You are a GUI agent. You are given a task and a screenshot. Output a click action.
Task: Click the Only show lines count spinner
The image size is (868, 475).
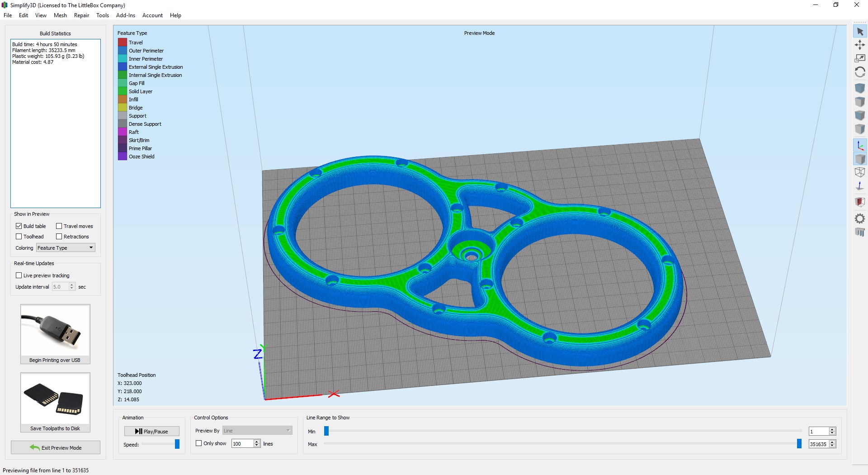257,443
